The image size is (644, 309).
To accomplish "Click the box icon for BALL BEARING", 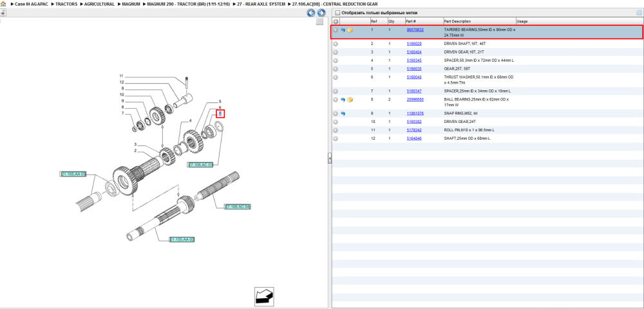I will tap(350, 100).
